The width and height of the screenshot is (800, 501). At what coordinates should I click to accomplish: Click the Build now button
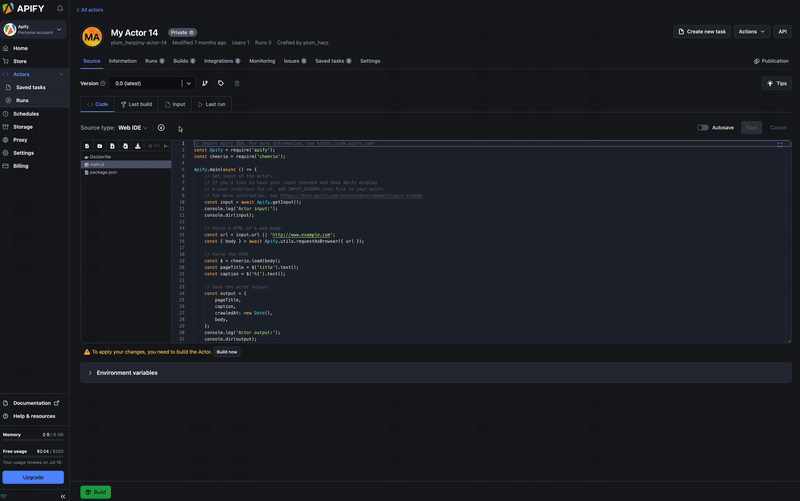(x=227, y=352)
